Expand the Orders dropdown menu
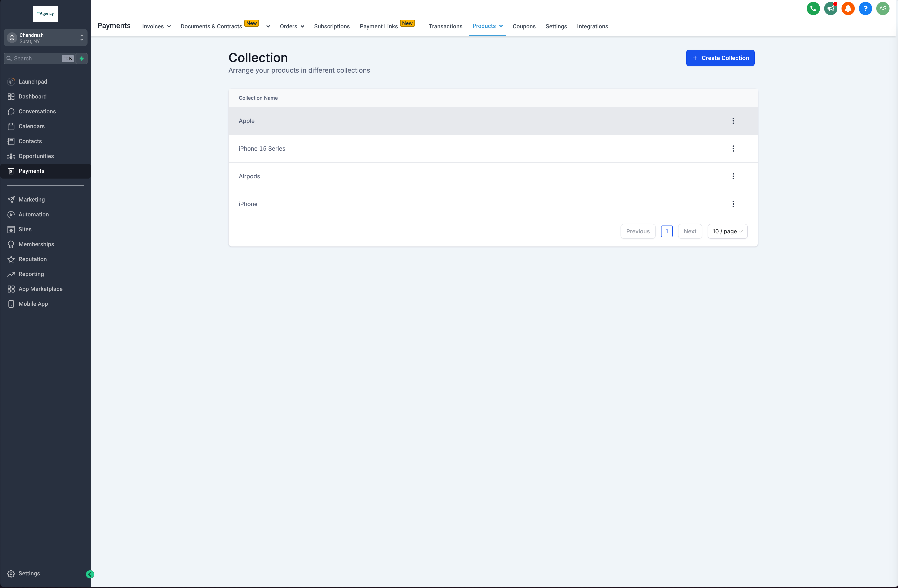Screen dimensions: 898x588 [292, 26]
